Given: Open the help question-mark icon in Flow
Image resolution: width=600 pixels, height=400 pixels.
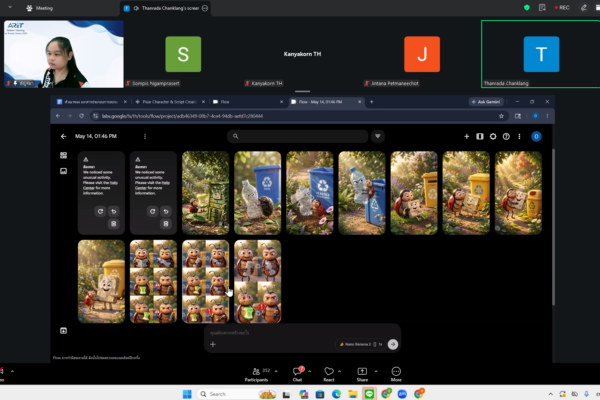Looking at the screenshot, I should pyautogui.click(x=506, y=136).
